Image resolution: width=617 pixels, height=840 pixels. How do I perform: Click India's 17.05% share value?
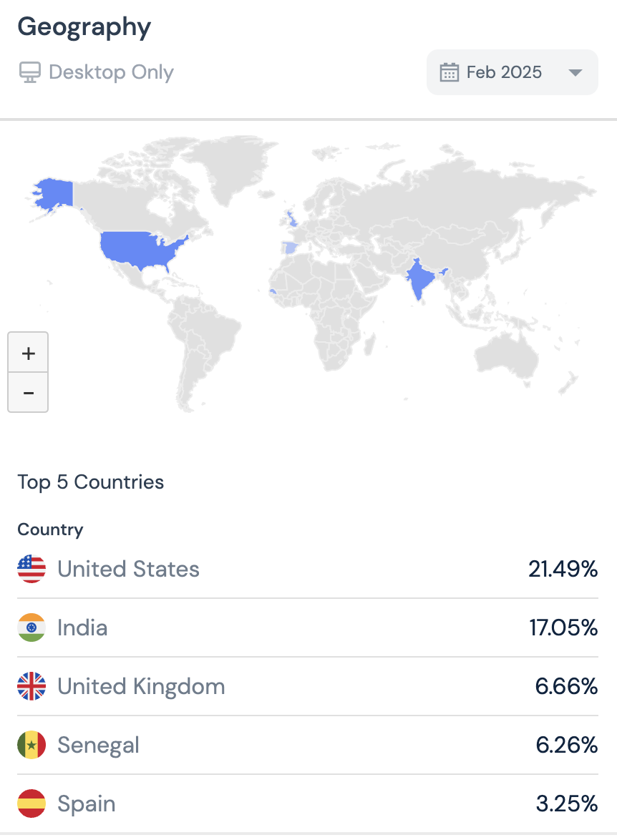click(x=563, y=627)
